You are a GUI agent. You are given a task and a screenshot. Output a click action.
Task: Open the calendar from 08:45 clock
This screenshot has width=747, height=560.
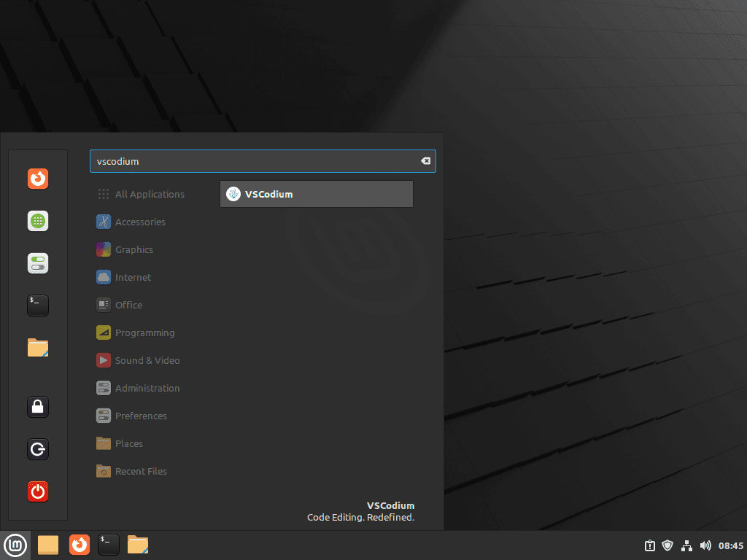731,545
